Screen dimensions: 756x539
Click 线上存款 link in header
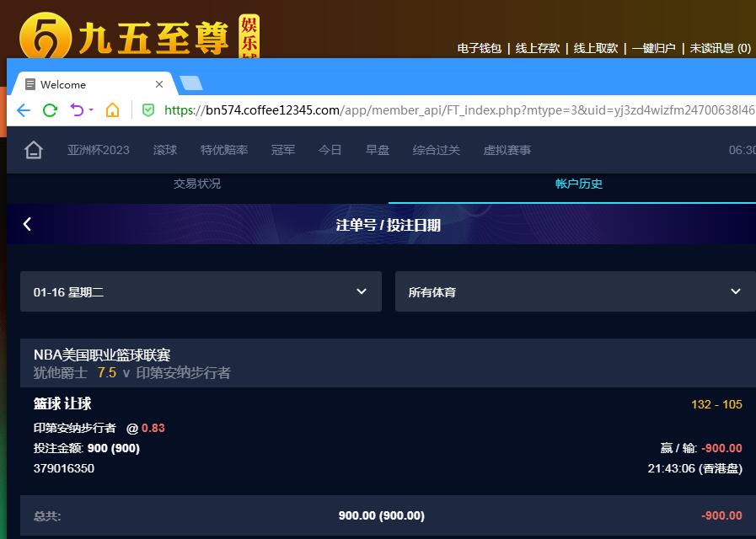(x=538, y=48)
